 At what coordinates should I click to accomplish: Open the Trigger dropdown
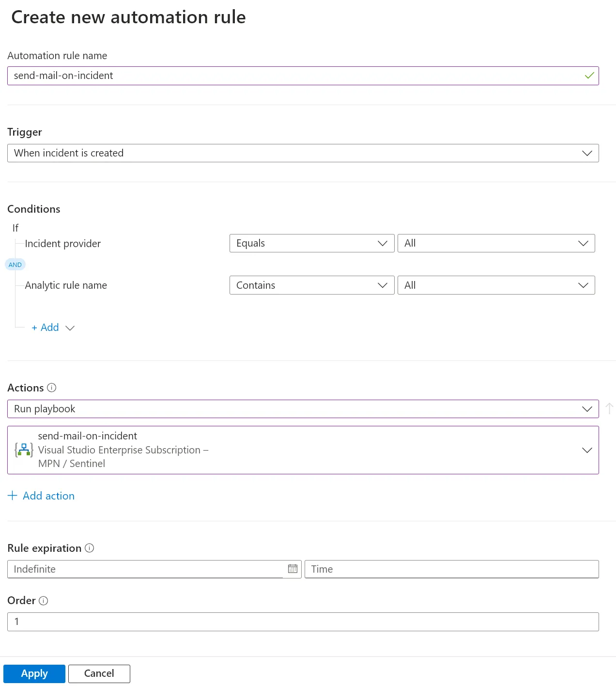pos(303,153)
